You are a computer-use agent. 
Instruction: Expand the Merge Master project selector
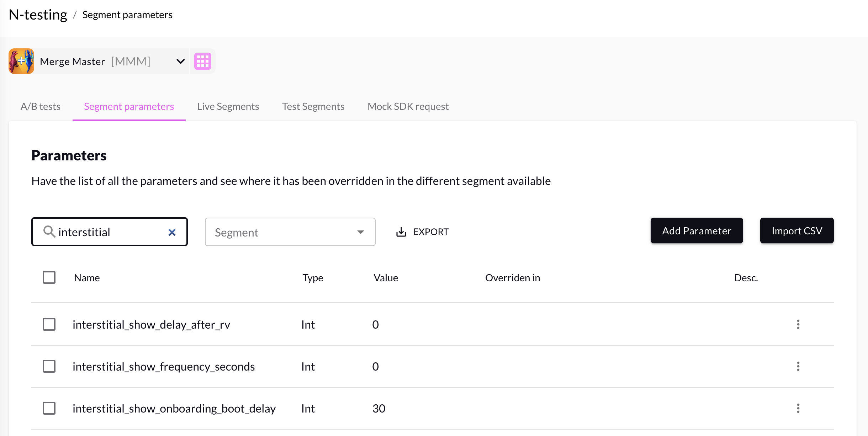point(180,61)
